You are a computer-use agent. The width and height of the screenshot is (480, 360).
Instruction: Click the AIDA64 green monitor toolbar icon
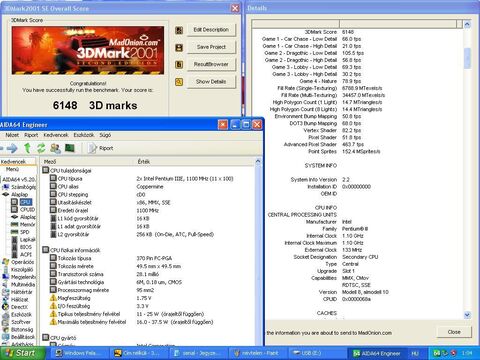click(x=70, y=148)
